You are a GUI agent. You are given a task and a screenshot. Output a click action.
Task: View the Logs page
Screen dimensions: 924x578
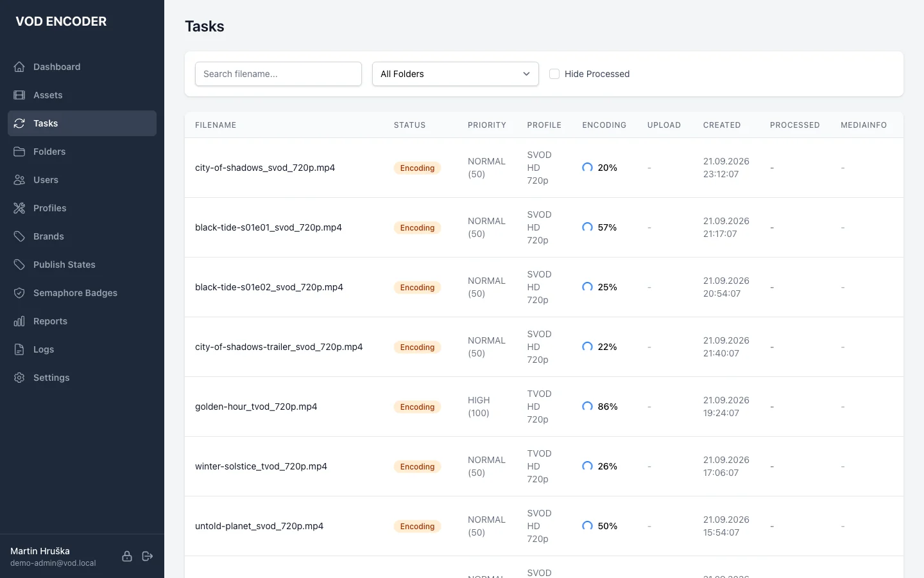(x=82, y=349)
